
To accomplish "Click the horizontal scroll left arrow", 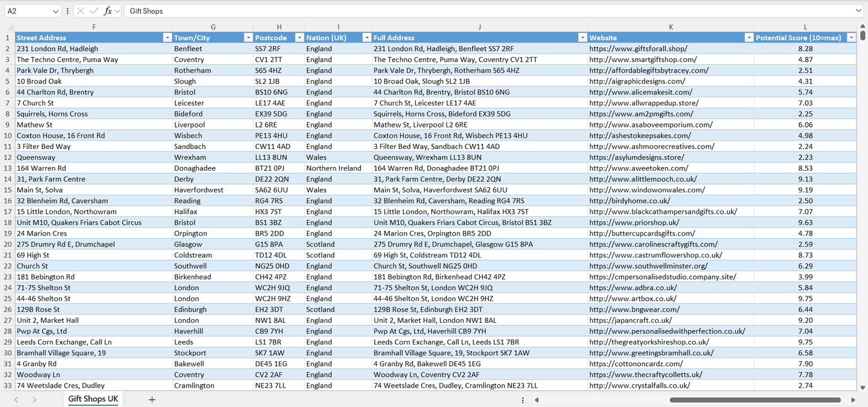I will click(536, 399).
